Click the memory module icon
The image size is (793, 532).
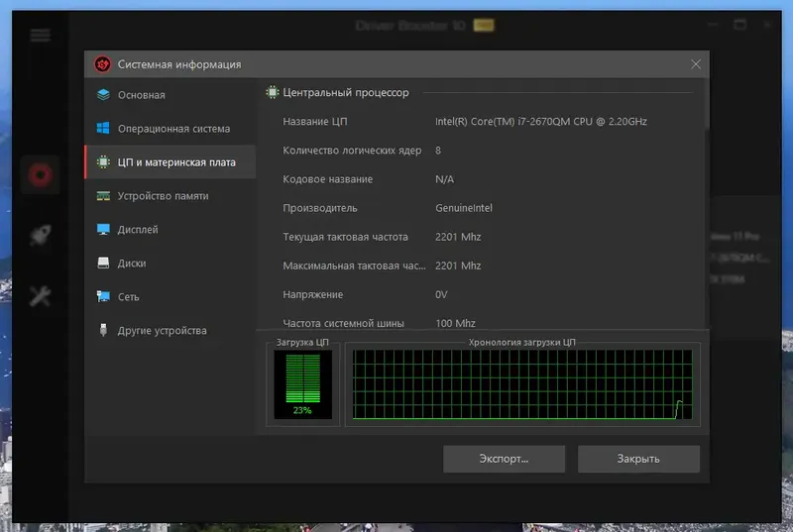[103, 196]
